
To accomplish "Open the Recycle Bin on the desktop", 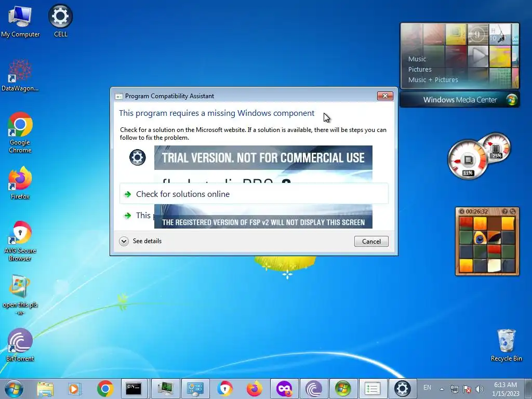I will [x=506, y=345].
